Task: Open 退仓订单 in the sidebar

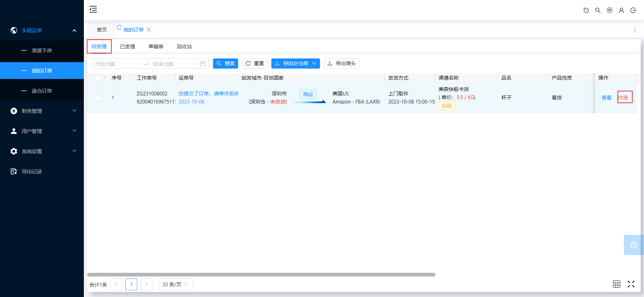Action: click(x=42, y=91)
